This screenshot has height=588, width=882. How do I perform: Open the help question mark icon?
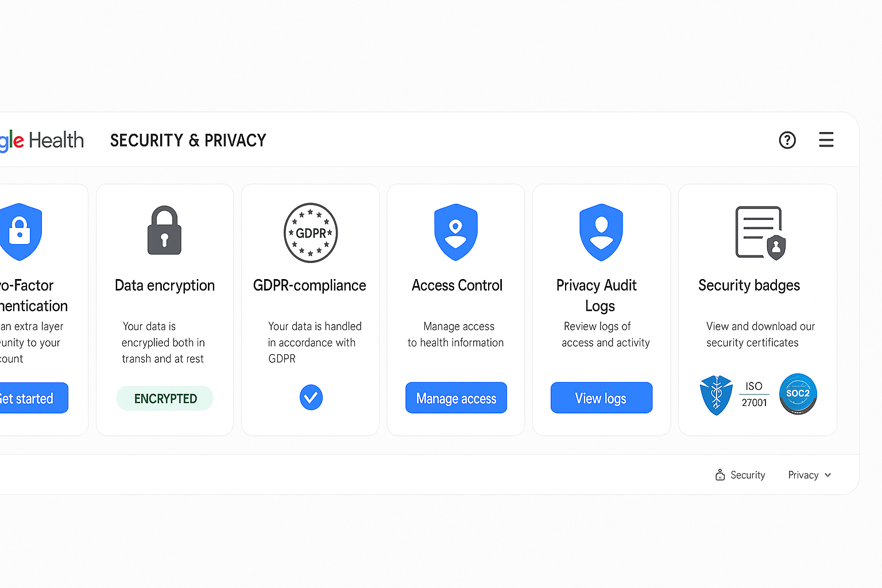tap(787, 140)
